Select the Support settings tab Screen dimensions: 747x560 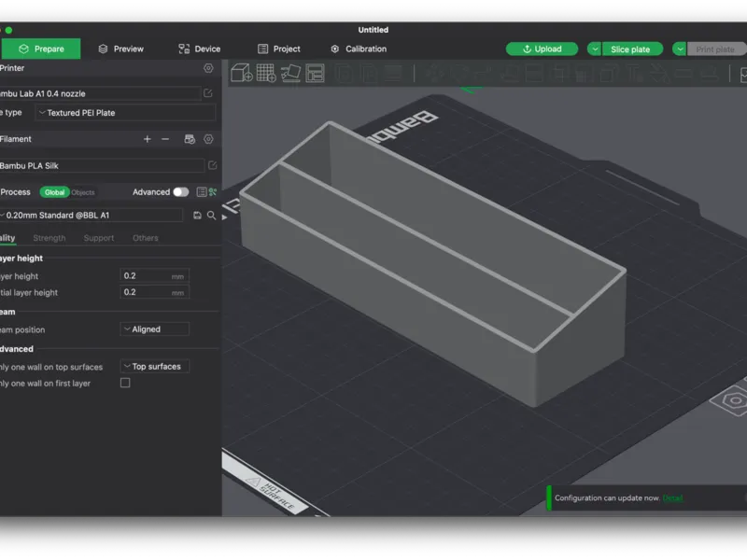(x=99, y=238)
